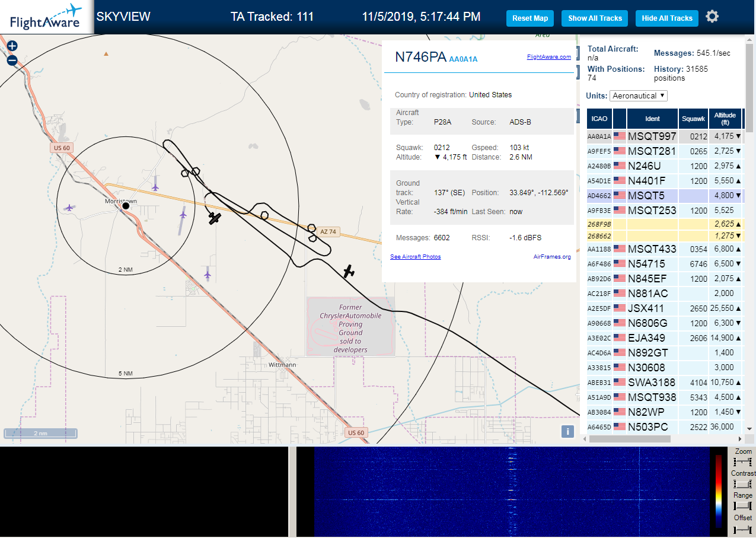Open the Units Aeronautical dropdown
This screenshot has width=756, height=538.
pos(639,95)
